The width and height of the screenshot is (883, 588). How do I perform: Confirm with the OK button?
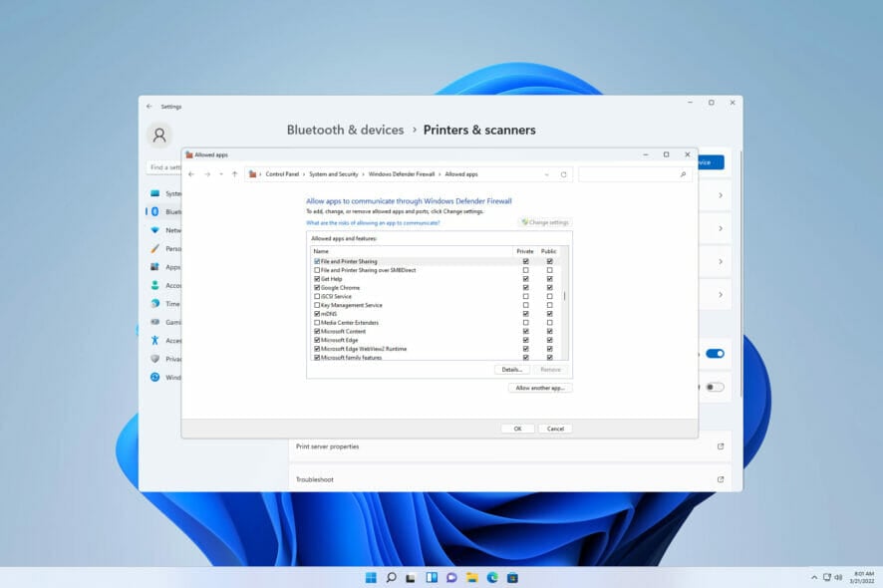tap(517, 429)
